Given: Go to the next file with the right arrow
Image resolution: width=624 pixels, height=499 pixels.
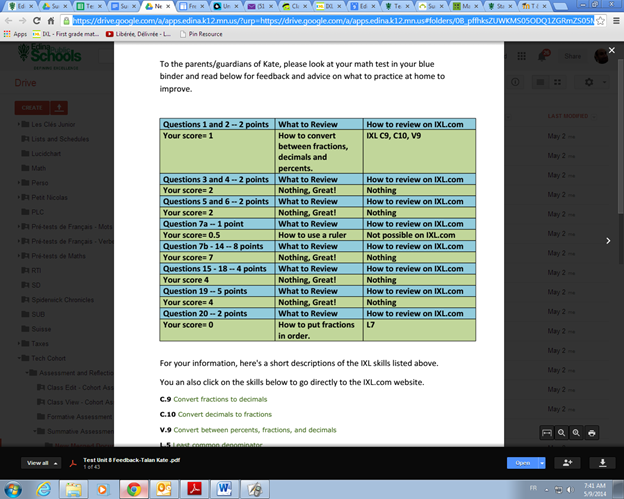Looking at the screenshot, I should click(x=608, y=241).
